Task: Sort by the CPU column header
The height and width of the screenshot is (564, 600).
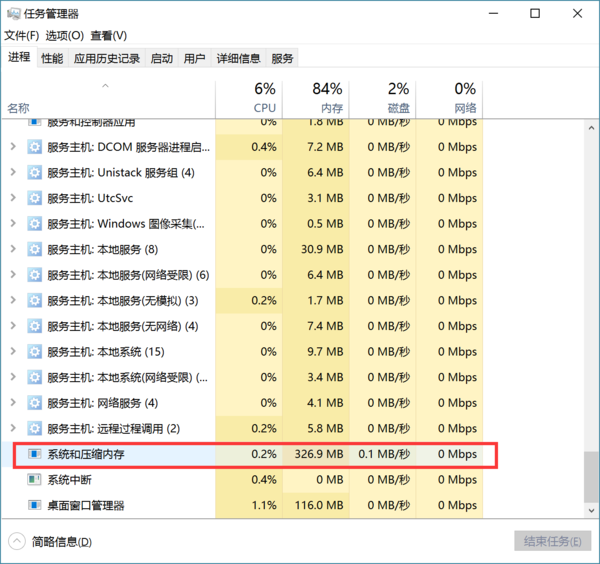Action: [249, 99]
